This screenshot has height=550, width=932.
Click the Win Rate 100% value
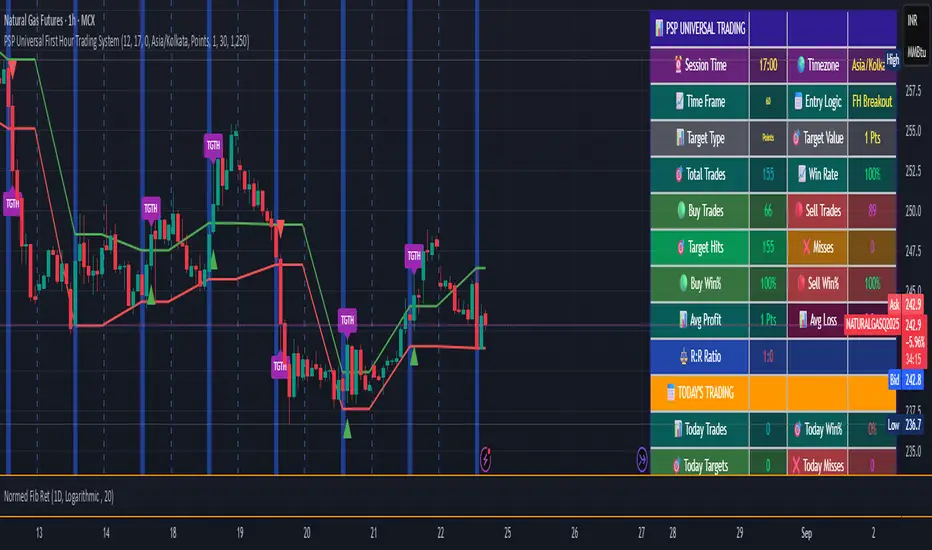pyautogui.click(x=872, y=174)
